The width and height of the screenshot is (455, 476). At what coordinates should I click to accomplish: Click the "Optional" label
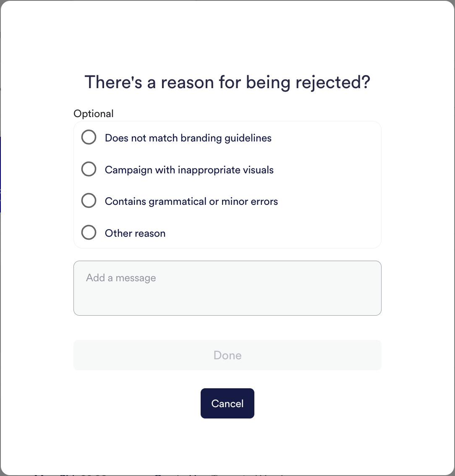[x=93, y=113]
